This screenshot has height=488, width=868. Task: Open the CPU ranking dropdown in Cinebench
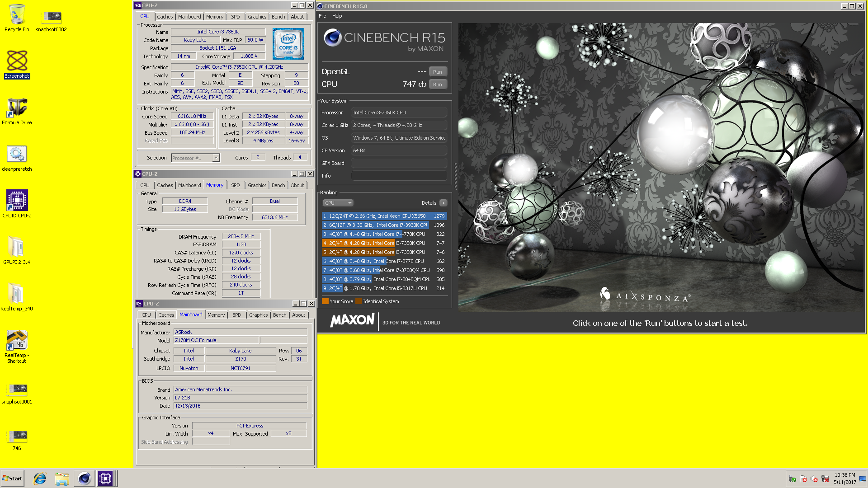338,203
